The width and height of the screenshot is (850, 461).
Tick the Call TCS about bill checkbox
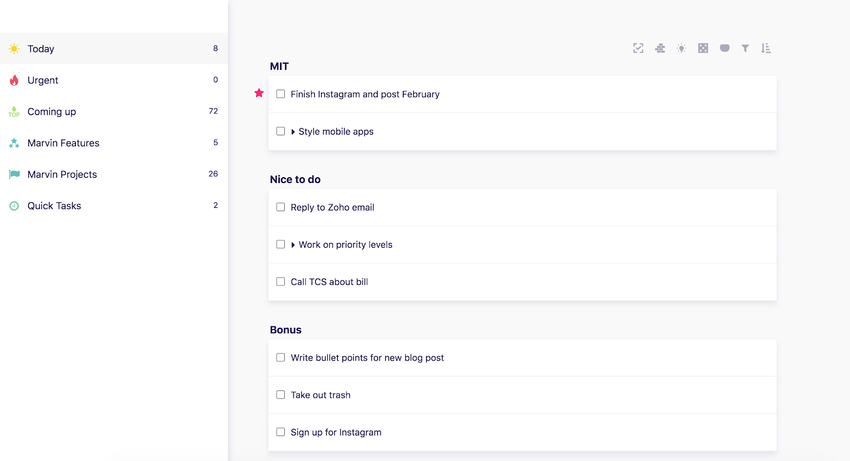(x=281, y=282)
